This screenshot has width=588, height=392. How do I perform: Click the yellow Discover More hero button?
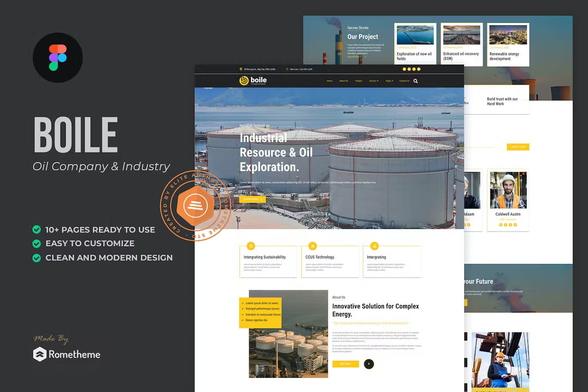click(x=252, y=199)
